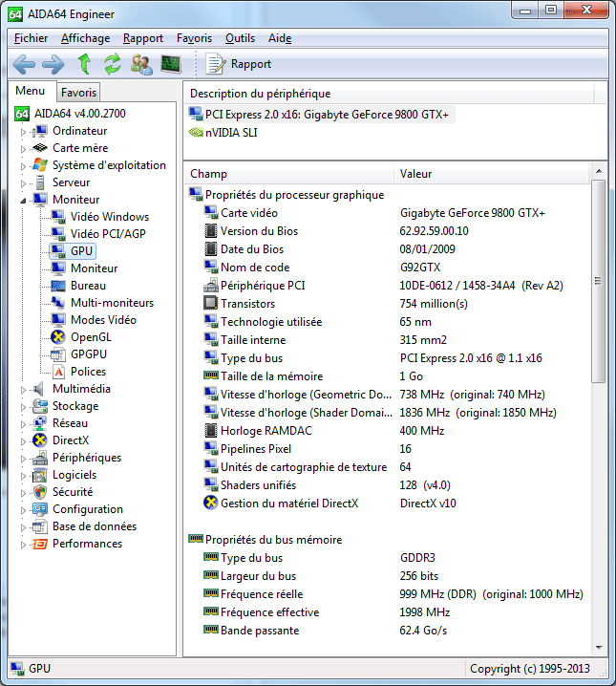Collapse the Moniteur tree node
The image size is (616, 686).
coord(23,201)
